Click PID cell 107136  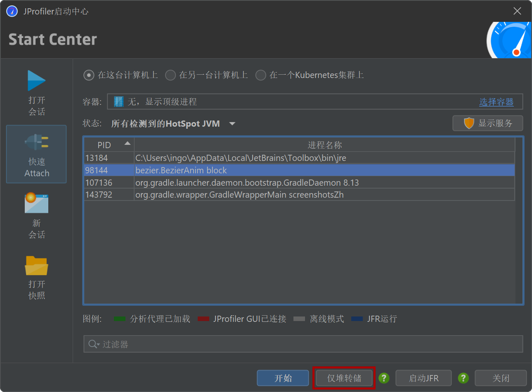point(109,183)
